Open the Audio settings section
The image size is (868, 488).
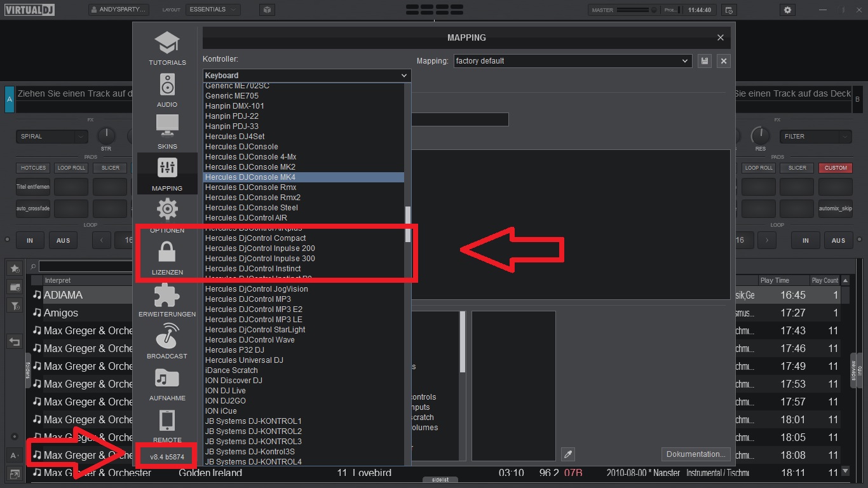coord(167,90)
